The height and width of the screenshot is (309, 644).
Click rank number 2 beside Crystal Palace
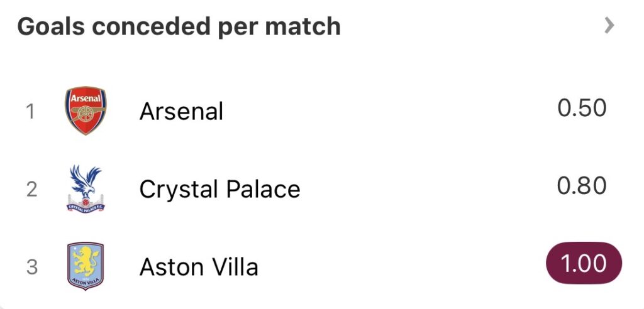tap(31, 189)
